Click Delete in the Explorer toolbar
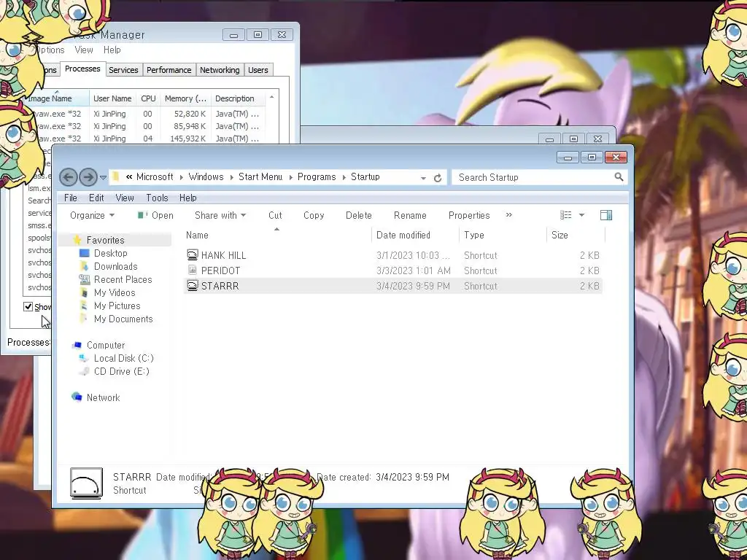The image size is (747, 560). pyautogui.click(x=358, y=215)
